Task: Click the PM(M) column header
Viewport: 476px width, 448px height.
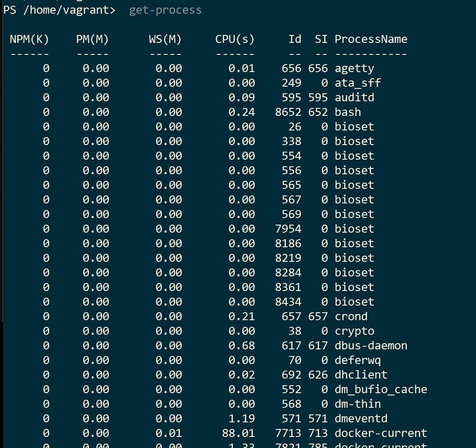Action: (92, 39)
